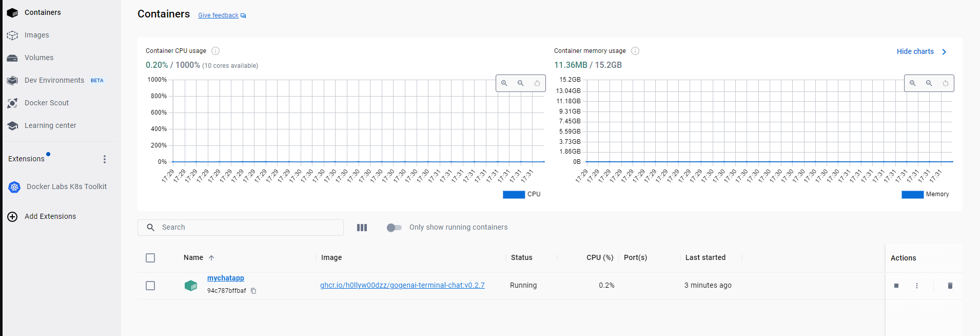Click the Volumes disk icon
The width and height of the screenshot is (980, 336).
tap(12, 58)
